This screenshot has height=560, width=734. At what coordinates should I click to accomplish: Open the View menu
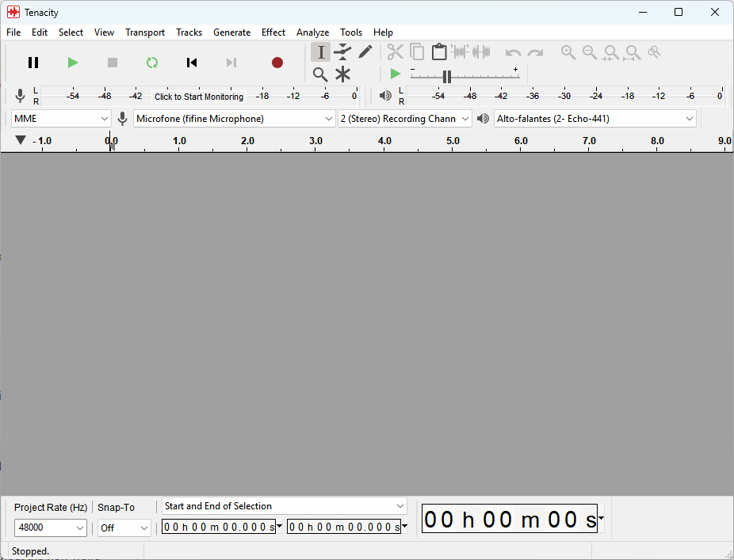tap(104, 32)
